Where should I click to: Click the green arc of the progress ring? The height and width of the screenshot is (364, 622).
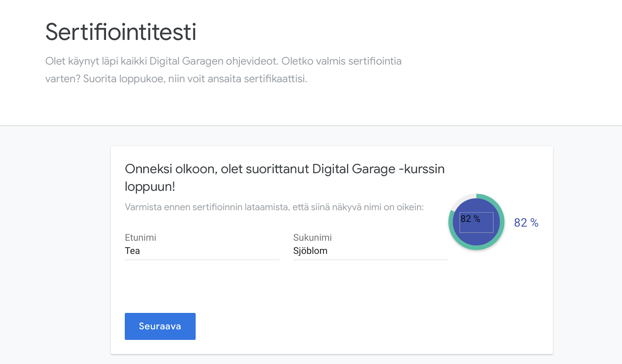pos(502,223)
